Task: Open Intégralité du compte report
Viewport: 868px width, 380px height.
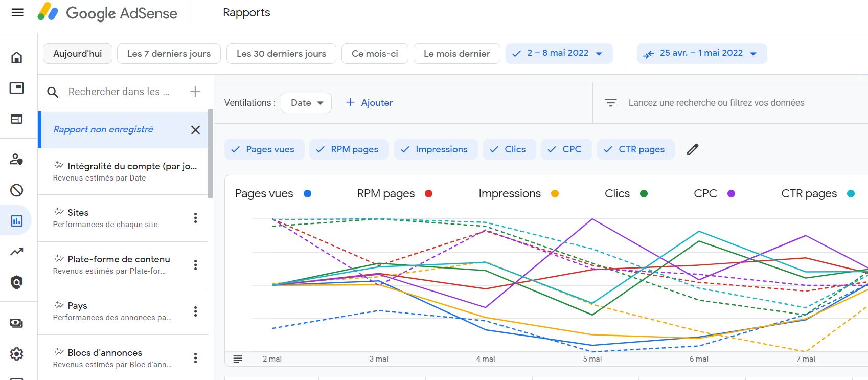Action: click(x=123, y=171)
